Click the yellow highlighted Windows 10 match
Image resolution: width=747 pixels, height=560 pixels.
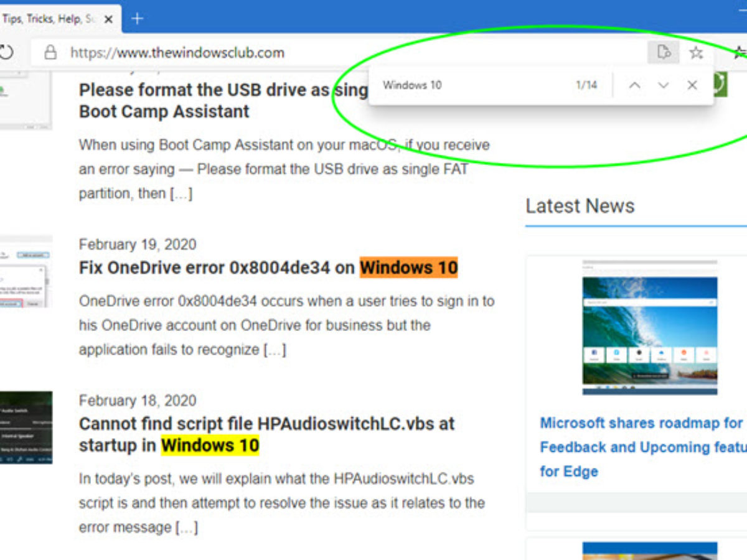pyautogui.click(x=210, y=446)
